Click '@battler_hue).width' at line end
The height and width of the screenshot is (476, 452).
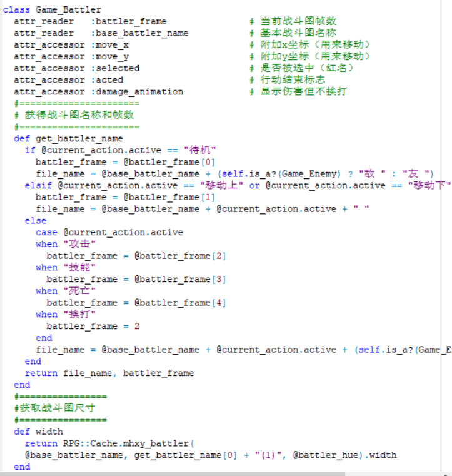coord(344,455)
